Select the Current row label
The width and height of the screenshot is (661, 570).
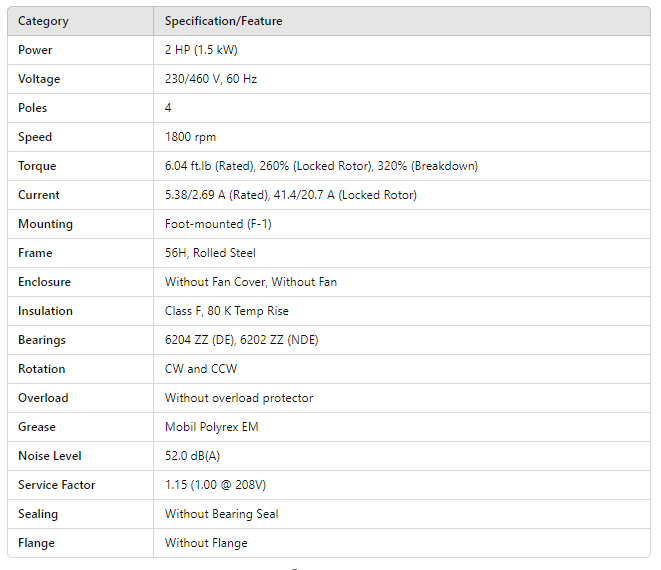(x=39, y=195)
